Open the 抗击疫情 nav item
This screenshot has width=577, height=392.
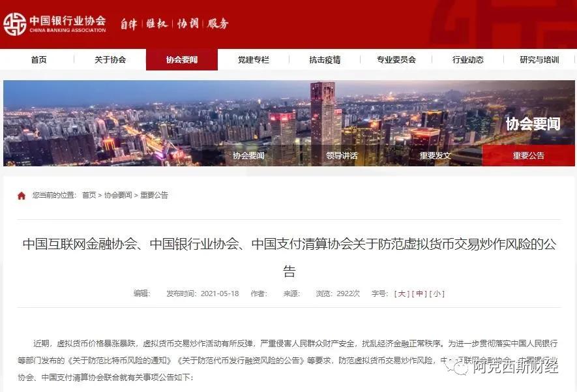[325, 59]
